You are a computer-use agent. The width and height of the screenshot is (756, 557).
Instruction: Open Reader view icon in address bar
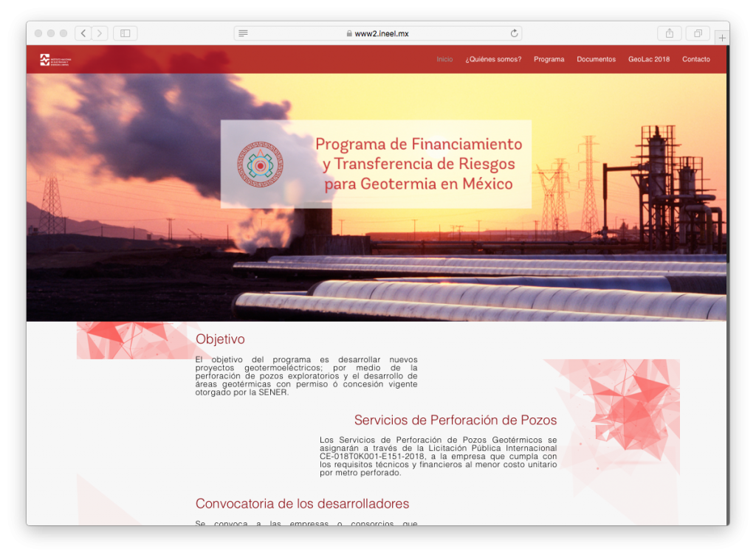pos(243,33)
